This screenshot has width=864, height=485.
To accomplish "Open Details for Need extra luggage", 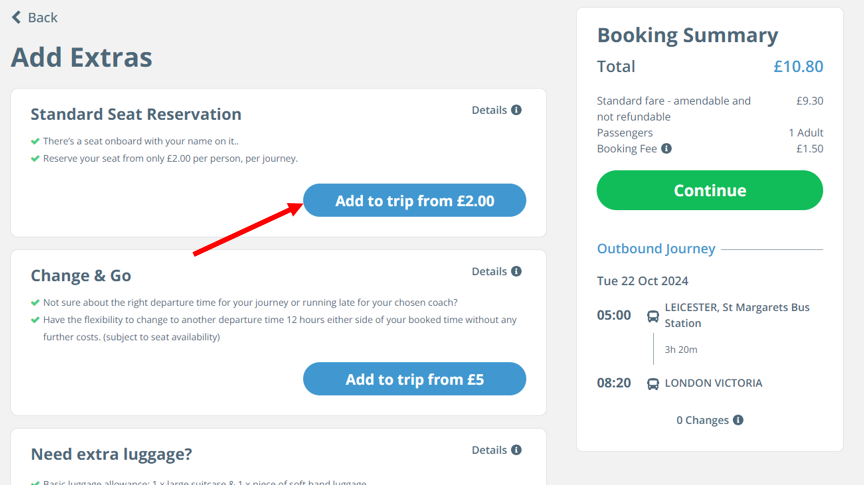I will point(489,450).
